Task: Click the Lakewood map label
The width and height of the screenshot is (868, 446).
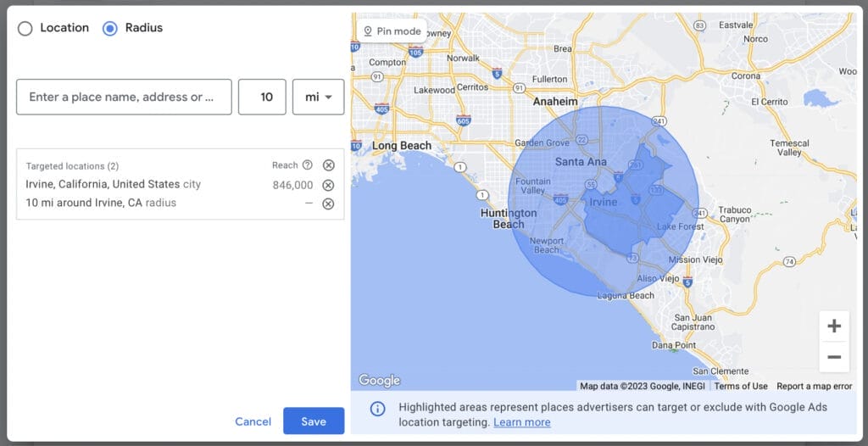Action: tap(434, 90)
